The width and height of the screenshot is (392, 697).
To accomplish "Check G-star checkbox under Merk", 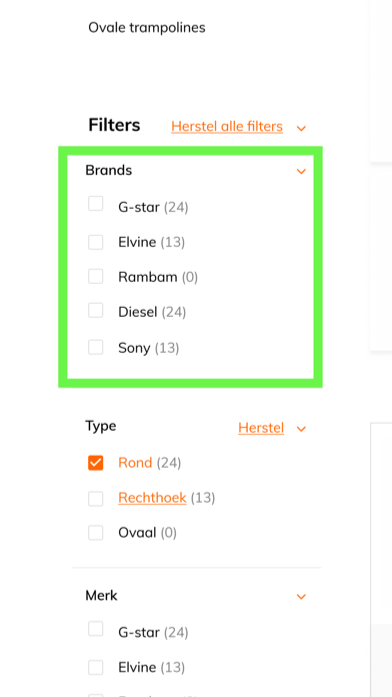I will pos(96,629).
